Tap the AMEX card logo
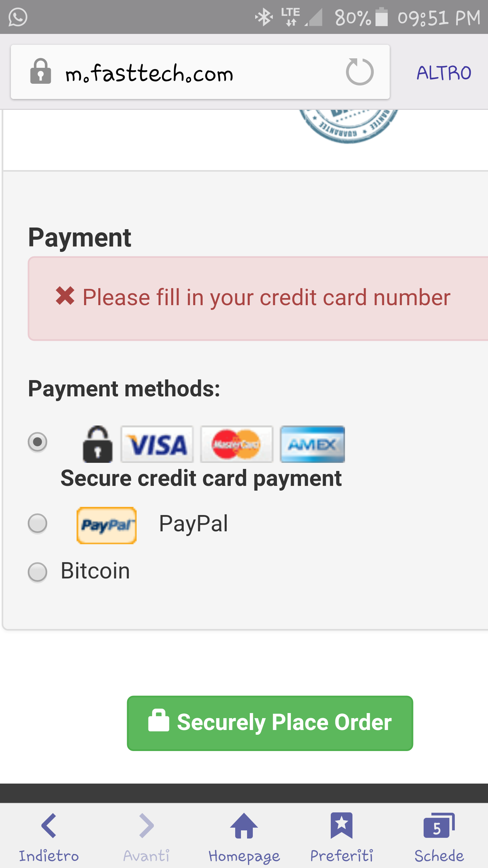The height and width of the screenshot is (868, 488). 312,444
